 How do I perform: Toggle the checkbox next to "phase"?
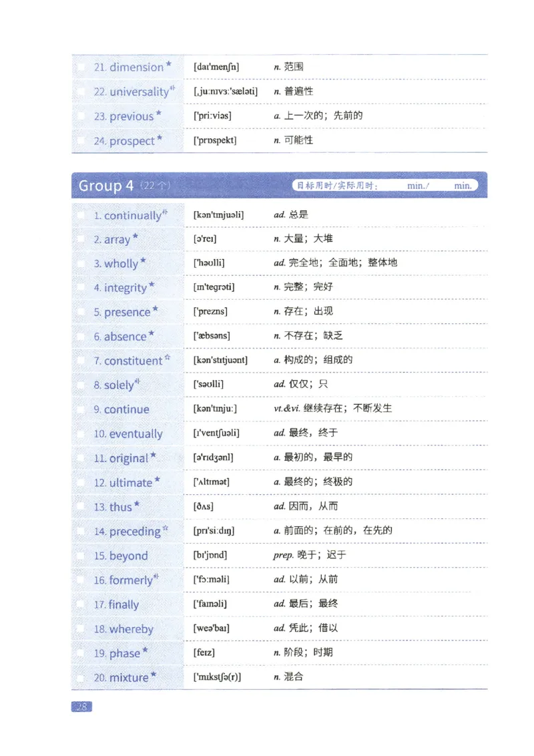[81, 653]
